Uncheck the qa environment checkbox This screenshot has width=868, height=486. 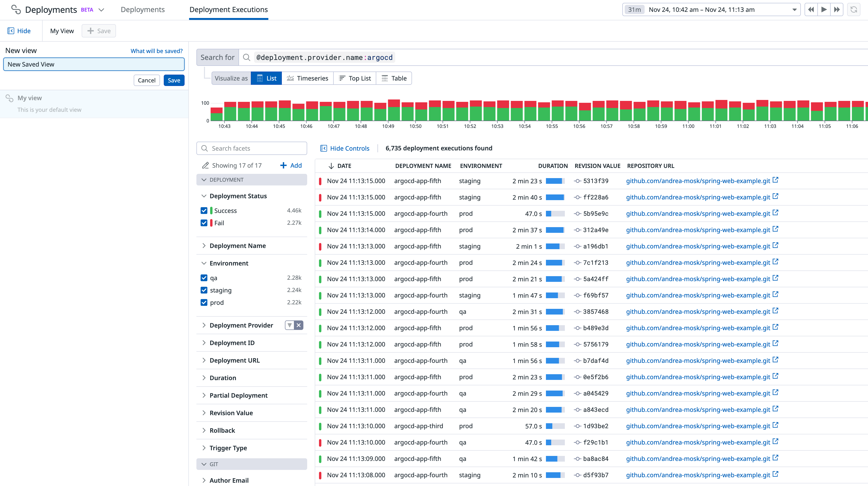click(204, 278)
